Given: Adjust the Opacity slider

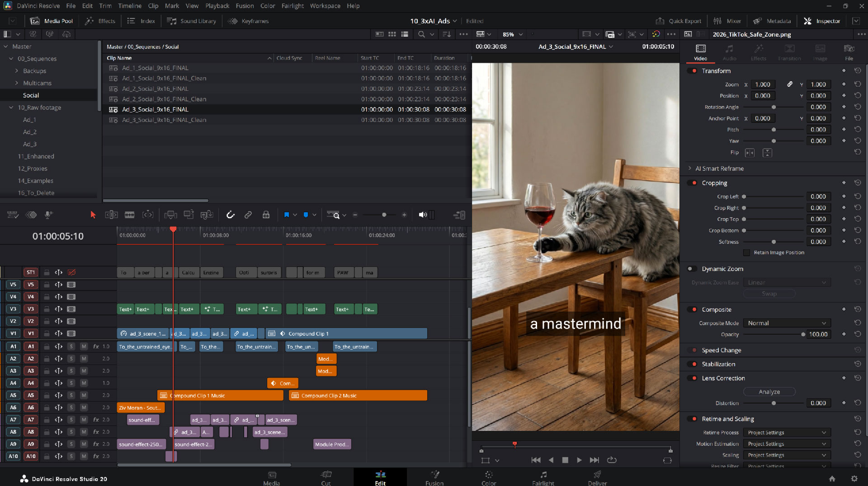Looking at the screenshot, I should (x=802, y=334).
